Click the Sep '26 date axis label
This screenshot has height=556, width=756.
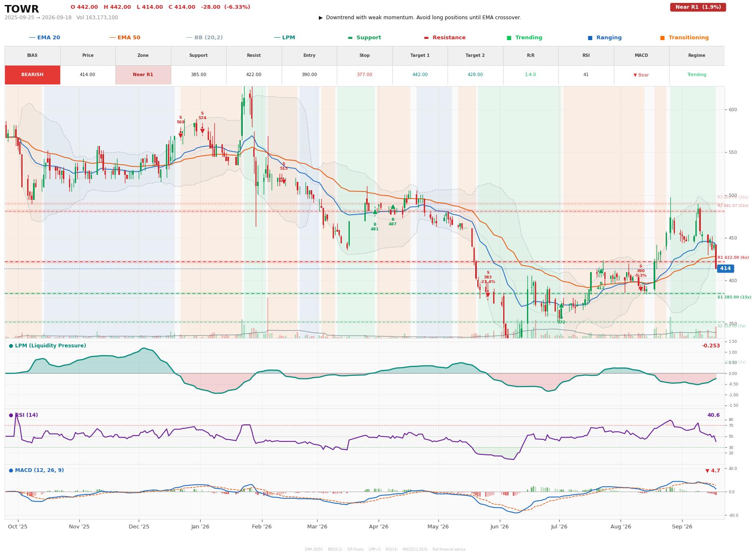682,527
